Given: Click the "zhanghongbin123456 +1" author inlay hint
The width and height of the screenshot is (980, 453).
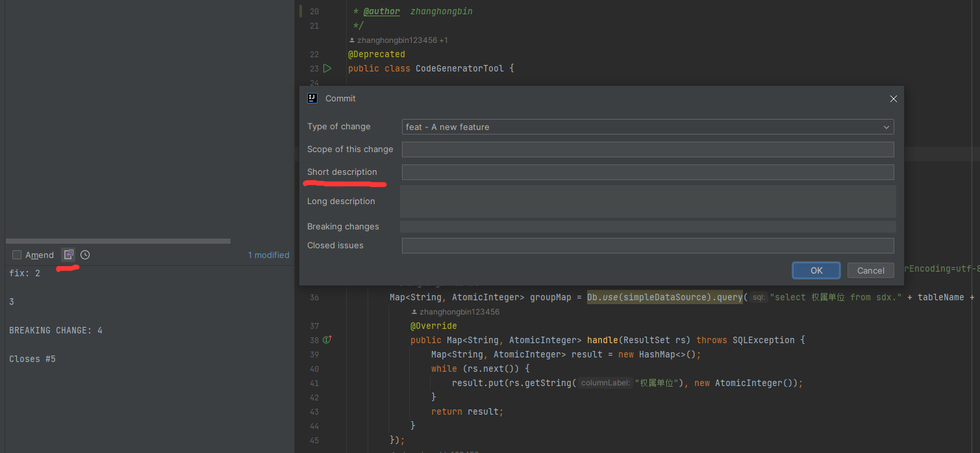Looking at the screenshot, I should coord(398,40).
